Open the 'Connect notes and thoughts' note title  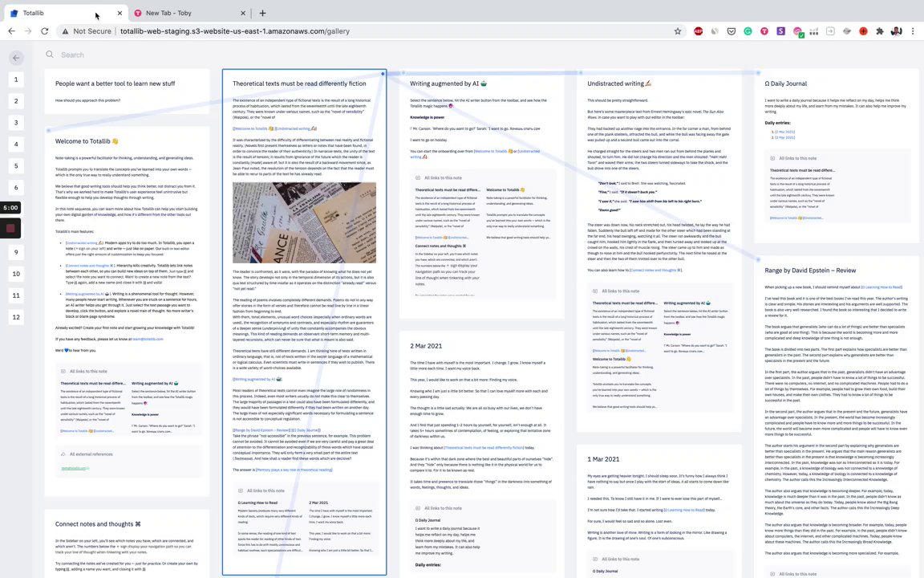tap(98, 524)
